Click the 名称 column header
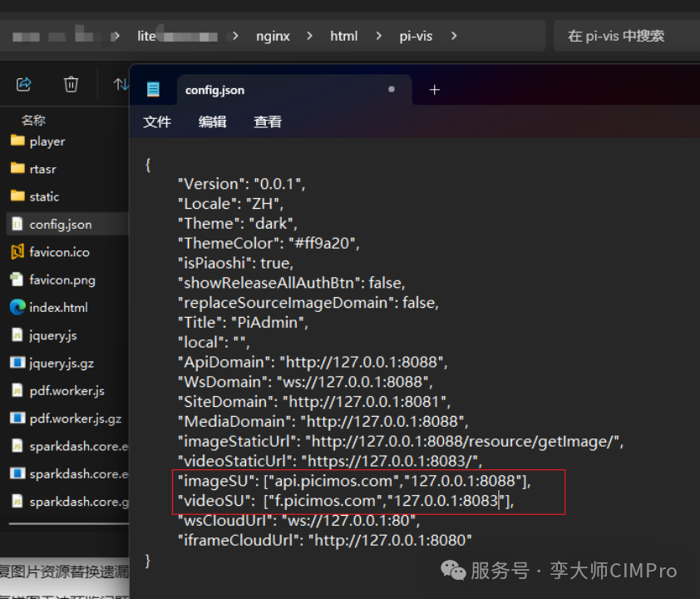Image resolution: width=700 pixels, height=599 pixels. pos(33,120)
